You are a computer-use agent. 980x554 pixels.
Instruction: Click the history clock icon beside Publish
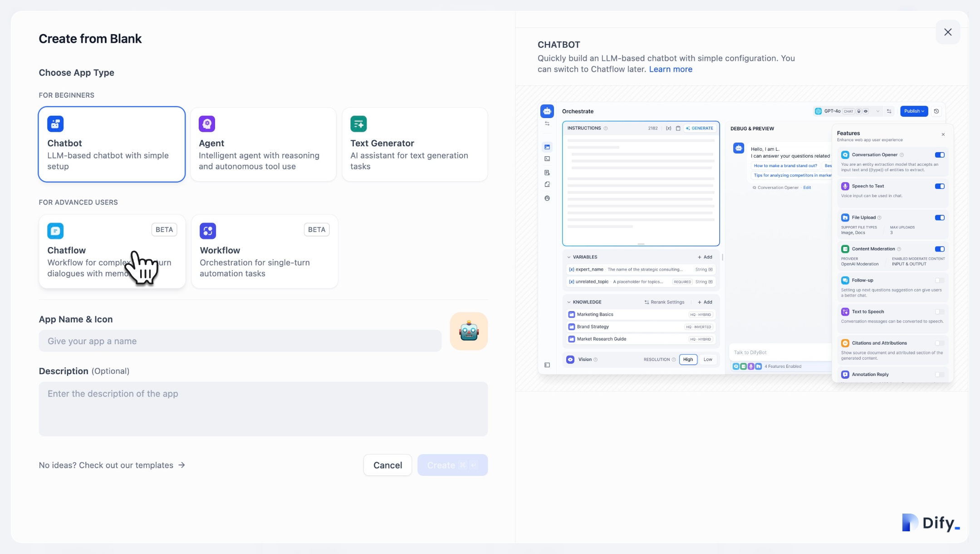pos(936,111)
